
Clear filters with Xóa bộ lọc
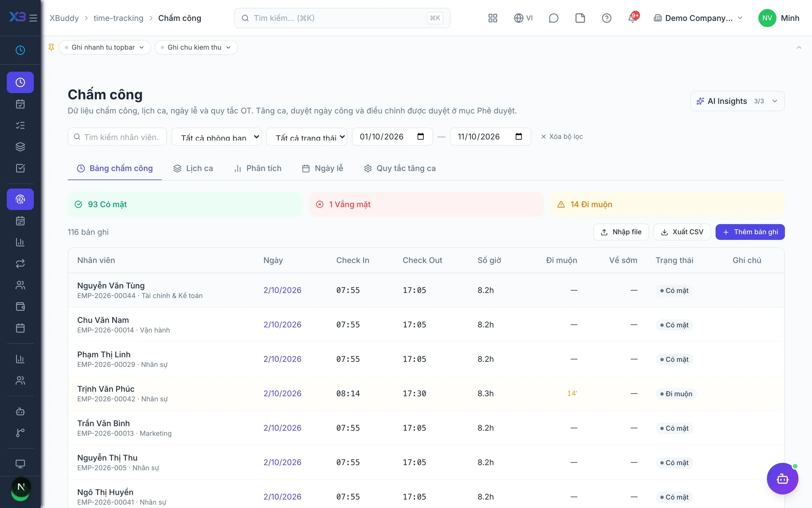[x=562, y=137]
